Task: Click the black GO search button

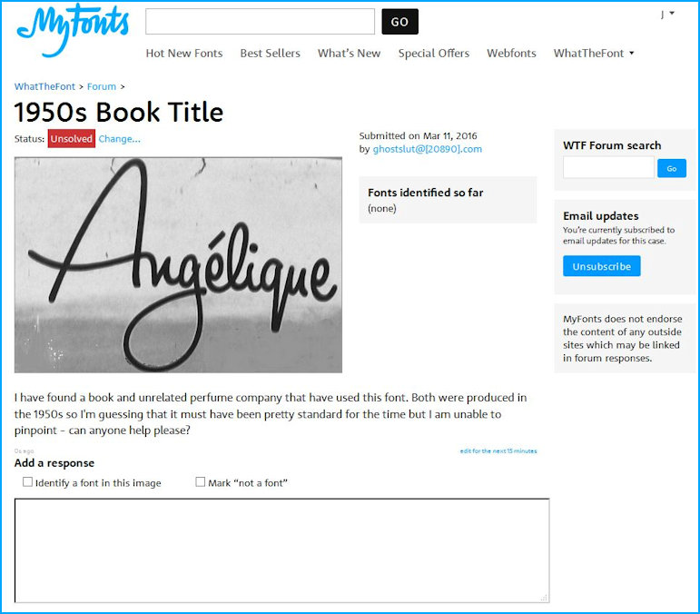Action: click(400, 22)
